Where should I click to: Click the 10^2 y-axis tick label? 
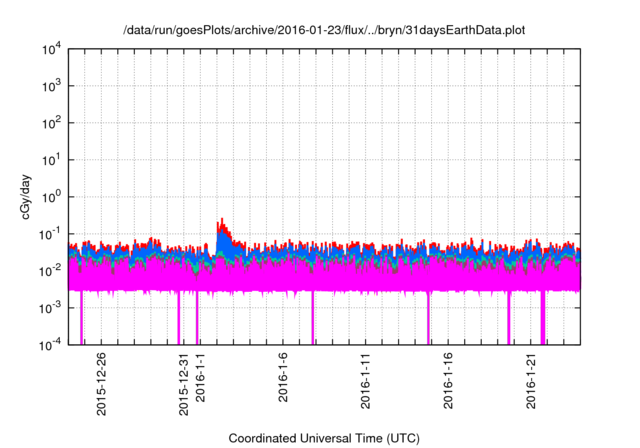(51, 123)
